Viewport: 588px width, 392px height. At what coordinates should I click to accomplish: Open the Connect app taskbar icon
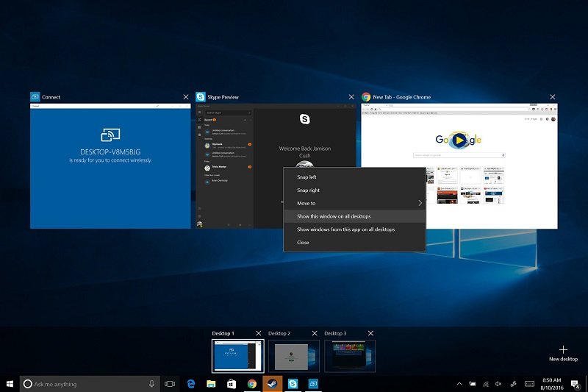click(x=313, y=384)
